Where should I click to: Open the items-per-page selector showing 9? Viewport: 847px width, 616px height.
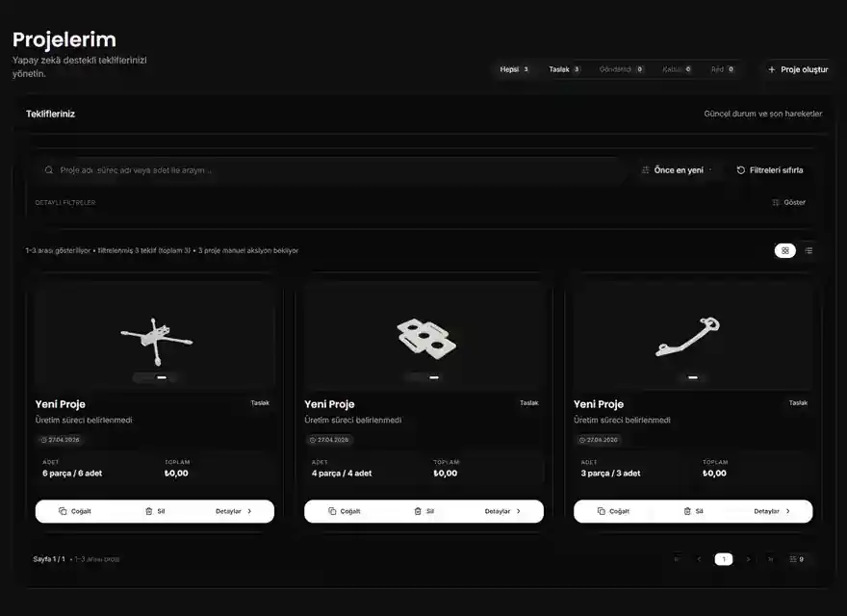coord(797,559)
